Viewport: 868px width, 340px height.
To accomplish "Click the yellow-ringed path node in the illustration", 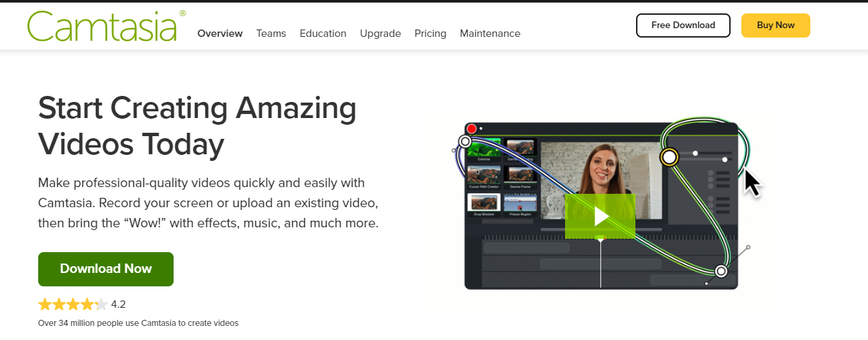I will point(669,158).
